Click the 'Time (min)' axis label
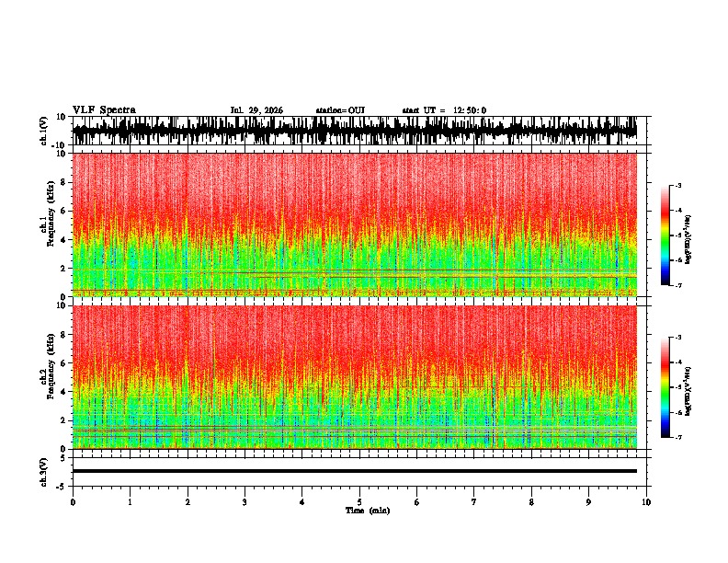Screen dimensions: 728x563 [368, 511]
